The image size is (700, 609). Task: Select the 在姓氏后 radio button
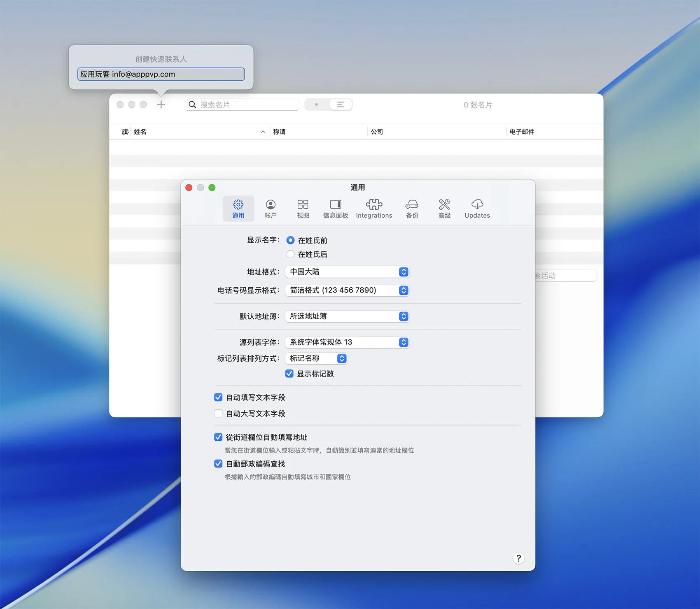pos(291,254)
